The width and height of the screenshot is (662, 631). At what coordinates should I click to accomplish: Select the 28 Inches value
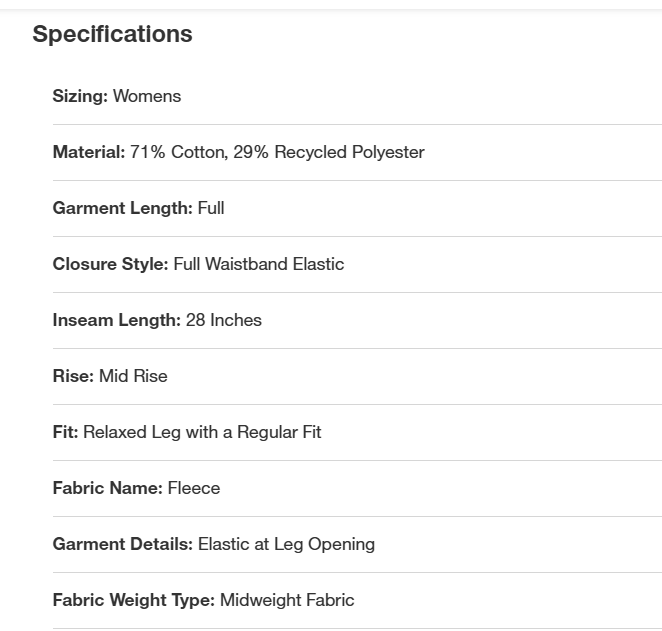224,320
